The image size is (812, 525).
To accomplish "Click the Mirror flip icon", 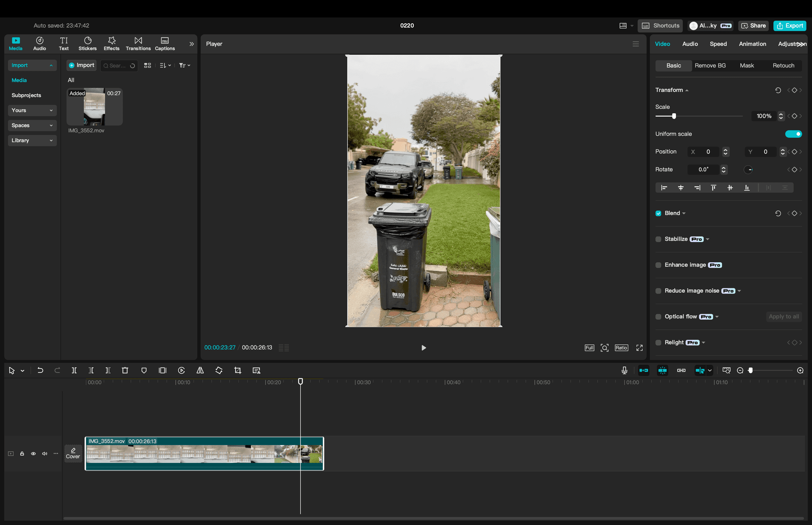I will [200, 370].
